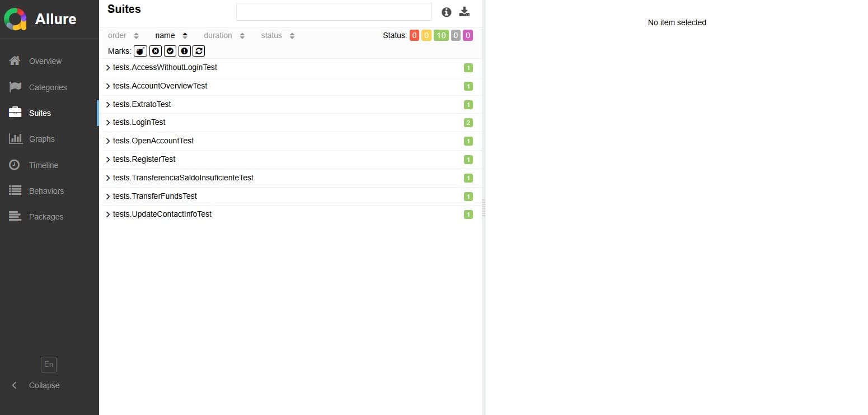This screenshot has width=868, height=415.
Task: Expand tests.TransferenciaSaldoInsuficienteTest suite
Action: point(182,178)
